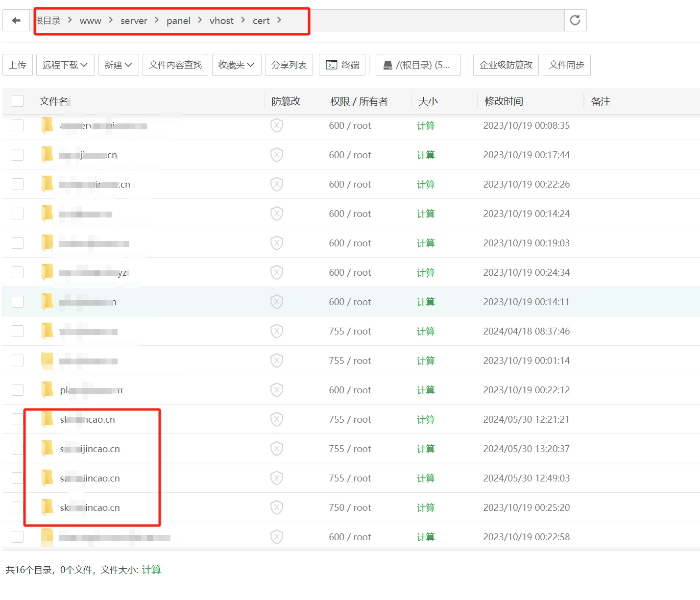Click the 上传 upload button
The width and height of the screenshot is (700, 600).
pos(18,65)
